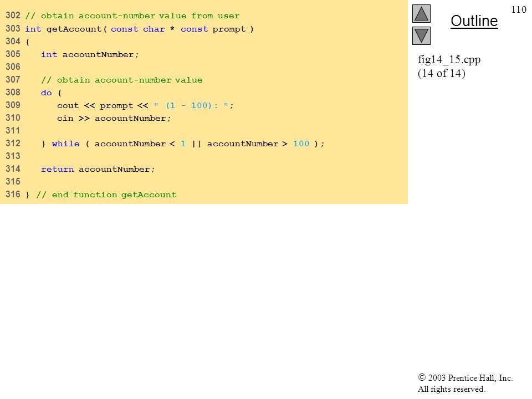This screenshot has height=399, width=532.
Task: Click line number 315
Action: click(13, 182)
